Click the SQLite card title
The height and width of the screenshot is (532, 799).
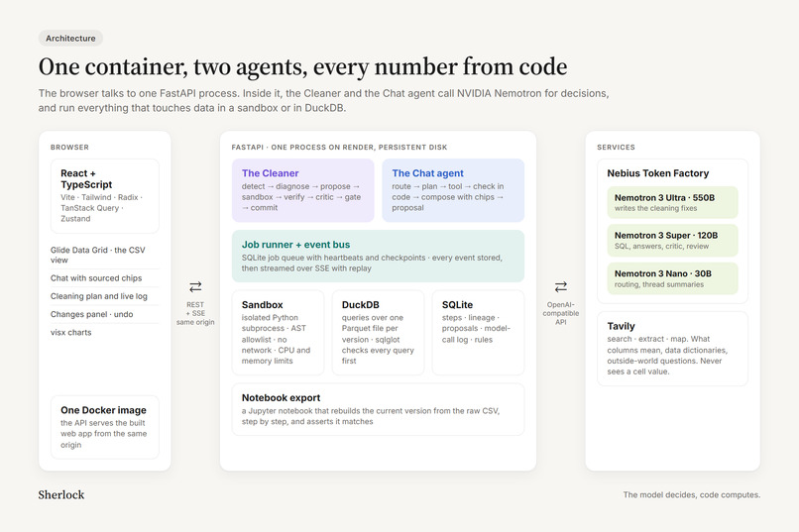point(457,304)
